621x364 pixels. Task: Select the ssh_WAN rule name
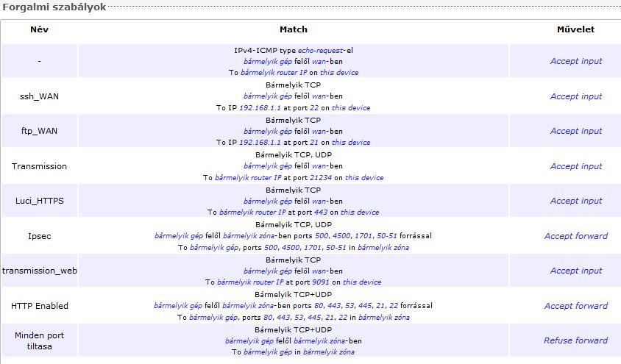pyautogui.click(x=39, y=96)
